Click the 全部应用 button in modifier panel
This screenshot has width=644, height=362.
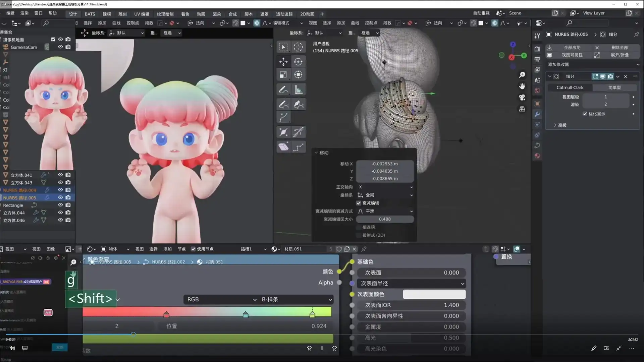pos(572,47)
